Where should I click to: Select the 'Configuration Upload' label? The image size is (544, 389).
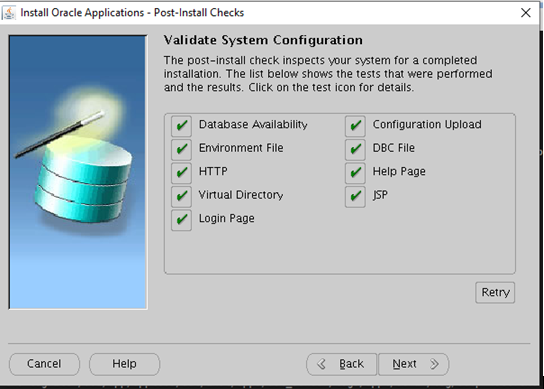(427, 125)
